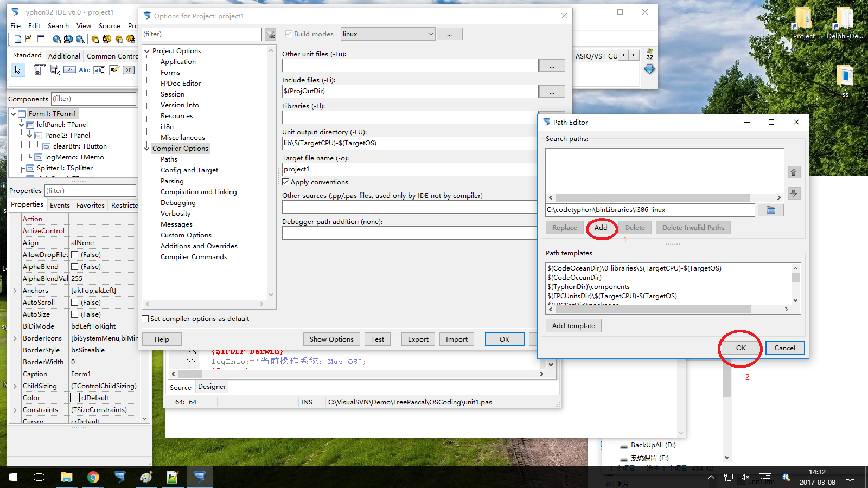This screenshot has height=488, width=868.
Task: Click the path input field in Path Editor
Action: pos(650,210)
